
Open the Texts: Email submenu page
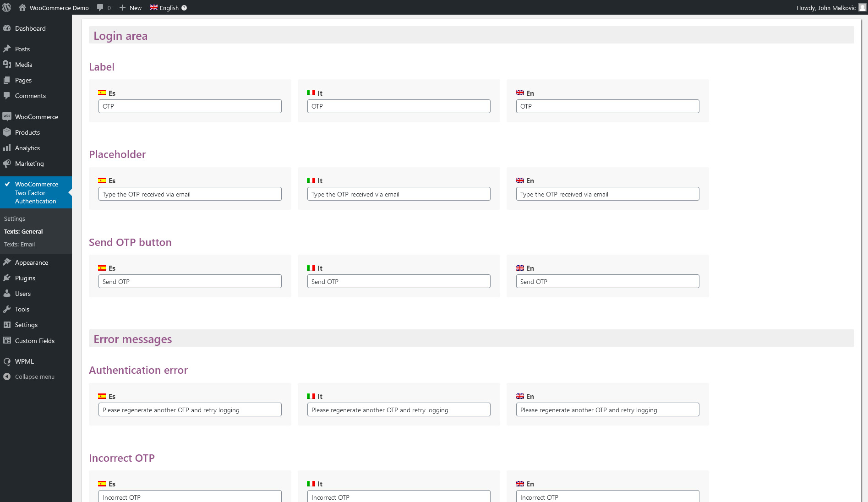pyautogui.click(x=19, y=244)
